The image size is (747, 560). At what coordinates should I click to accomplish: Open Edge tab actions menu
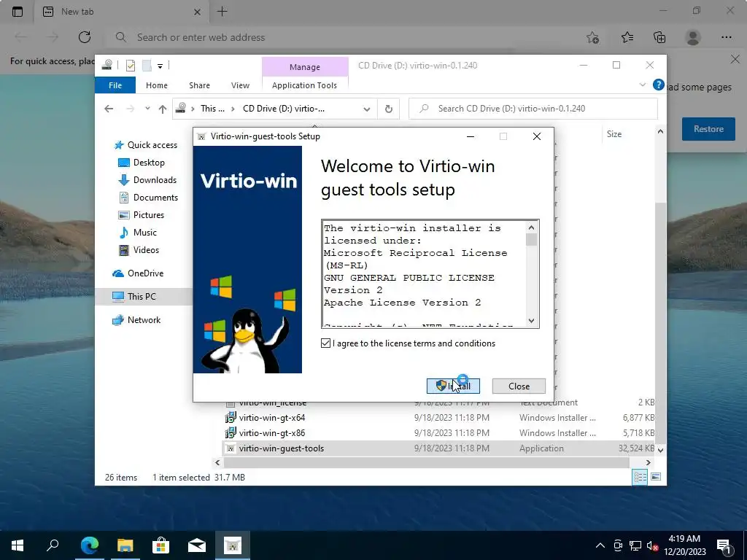pyautogui.click(x=18, y=12)
